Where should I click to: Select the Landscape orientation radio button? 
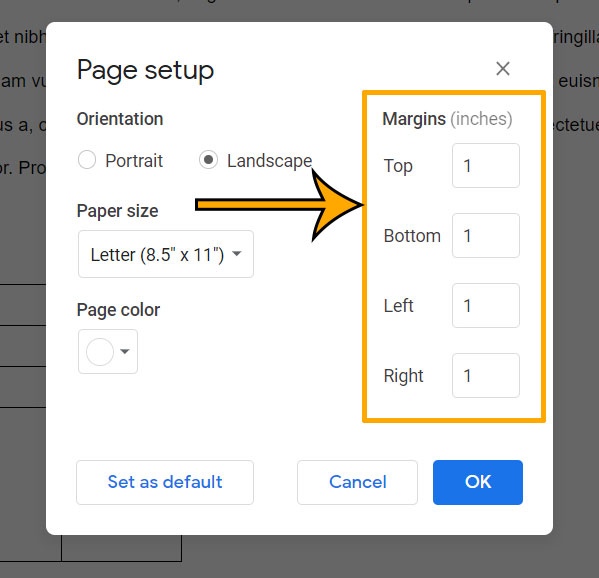coord(208,160)
